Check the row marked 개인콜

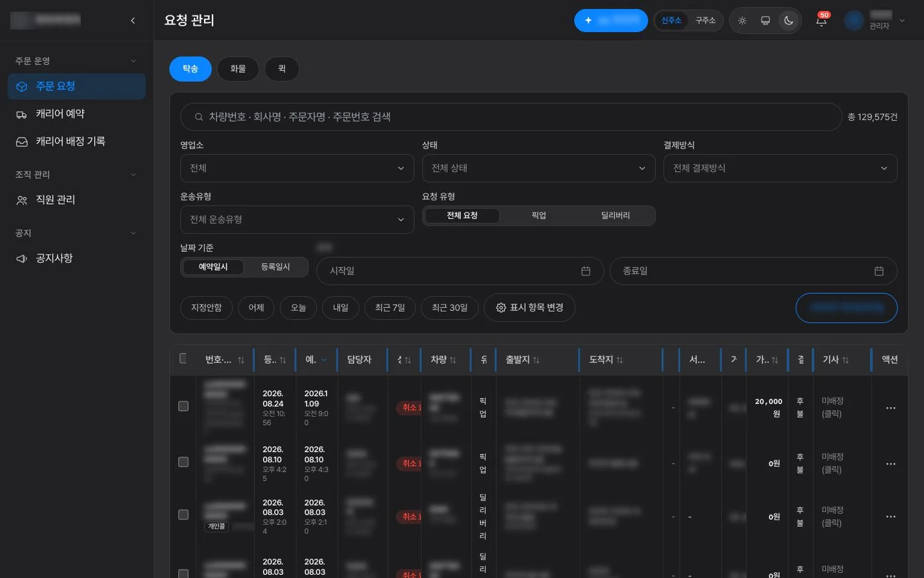[183, 514]
